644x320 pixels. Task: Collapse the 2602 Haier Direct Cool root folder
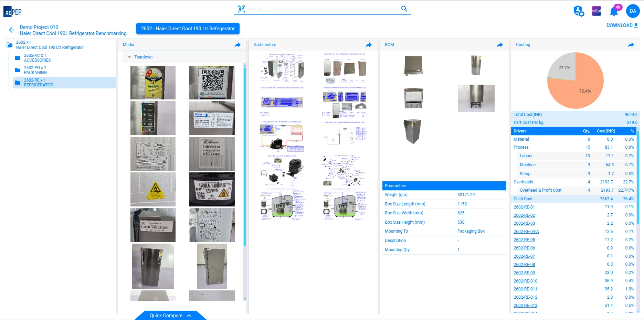click(x=10, y=45)
